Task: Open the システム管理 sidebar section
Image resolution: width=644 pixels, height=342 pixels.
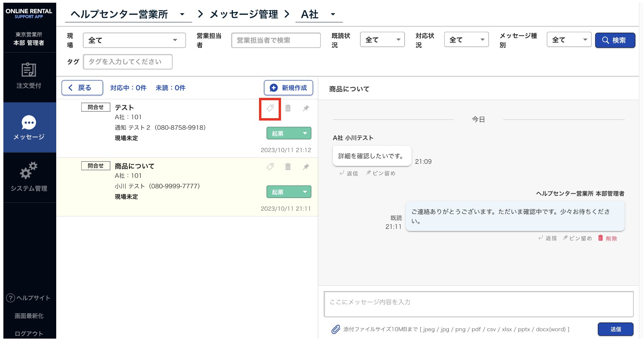Action: pos(29,177)
